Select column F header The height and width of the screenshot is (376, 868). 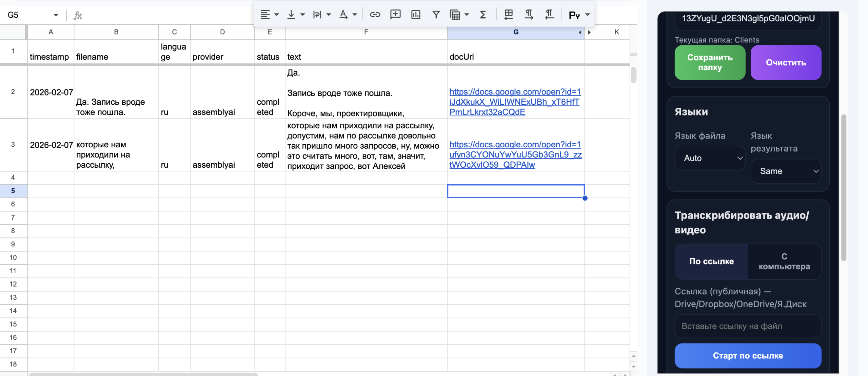coord(366,32)
